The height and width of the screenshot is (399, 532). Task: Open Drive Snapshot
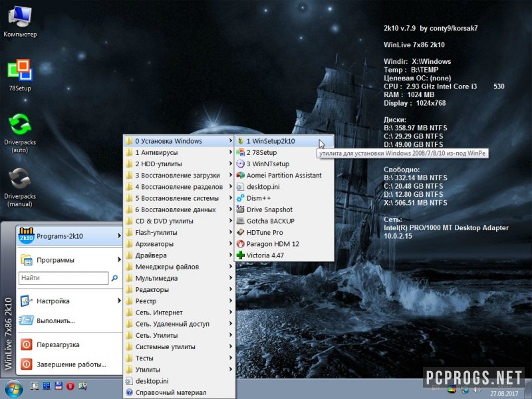(x=284, y=209)
